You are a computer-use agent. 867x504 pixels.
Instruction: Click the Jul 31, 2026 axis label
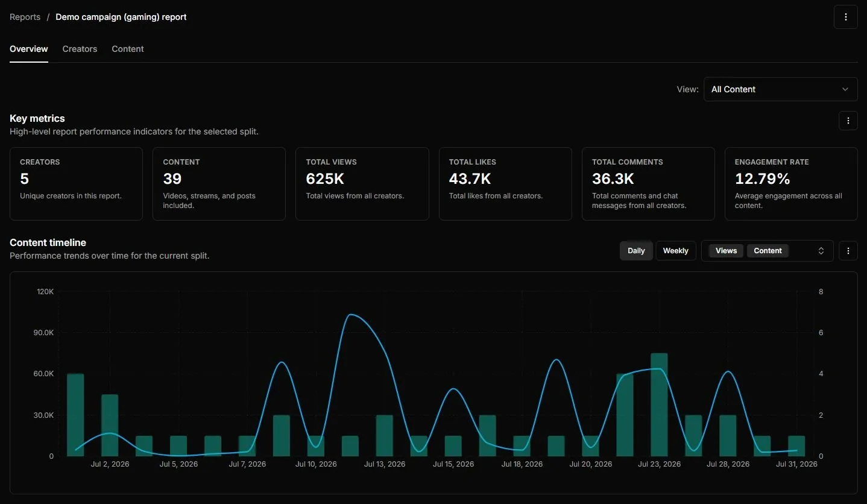tap(796, 464)
